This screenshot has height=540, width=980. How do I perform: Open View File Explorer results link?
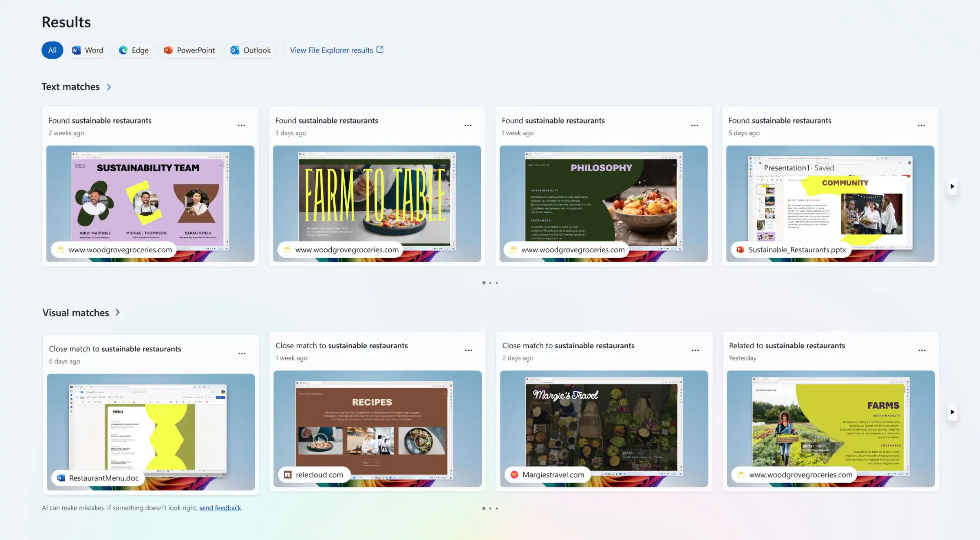pos(337,50)
